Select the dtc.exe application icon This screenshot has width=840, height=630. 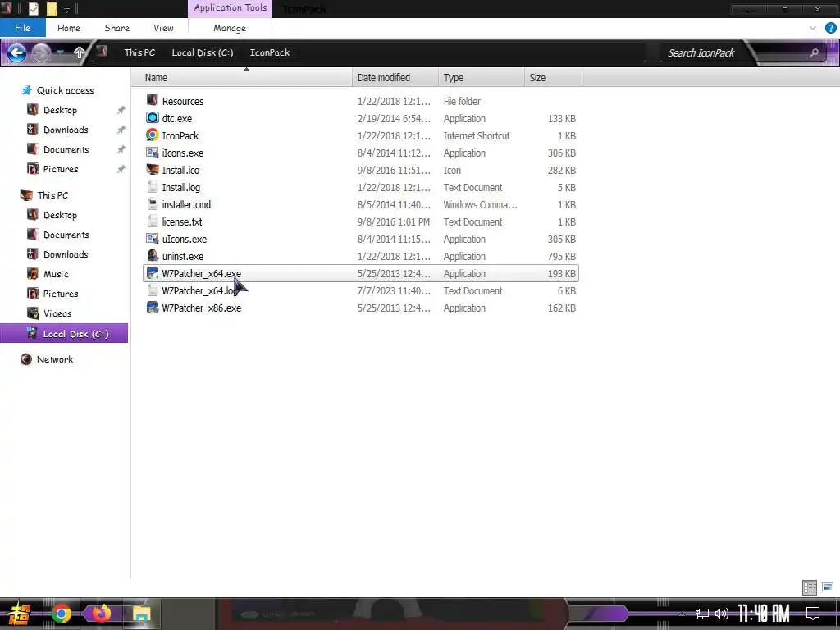tap(153, 118)
